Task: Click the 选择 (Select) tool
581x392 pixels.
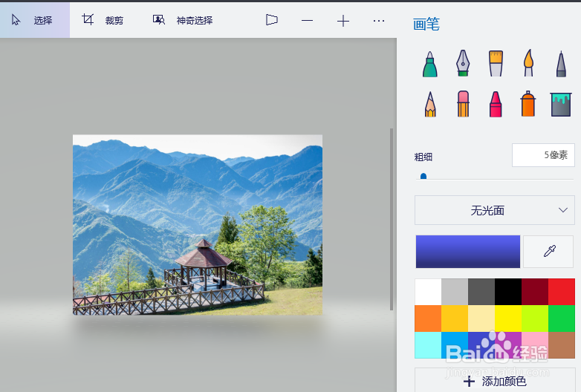Action: pyautogui.click(x=35, y=20)
